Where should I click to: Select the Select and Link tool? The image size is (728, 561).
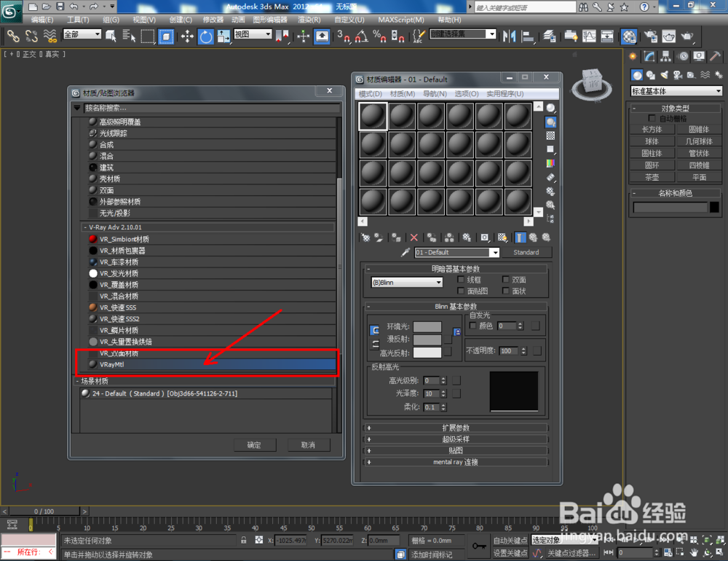click(13, 36)
